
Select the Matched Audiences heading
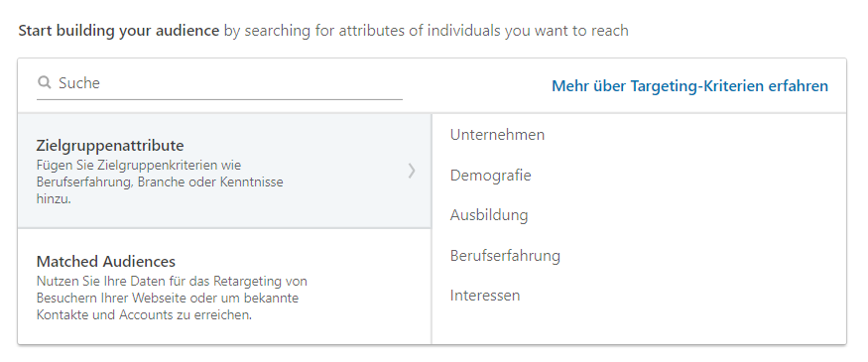(106, 261)
